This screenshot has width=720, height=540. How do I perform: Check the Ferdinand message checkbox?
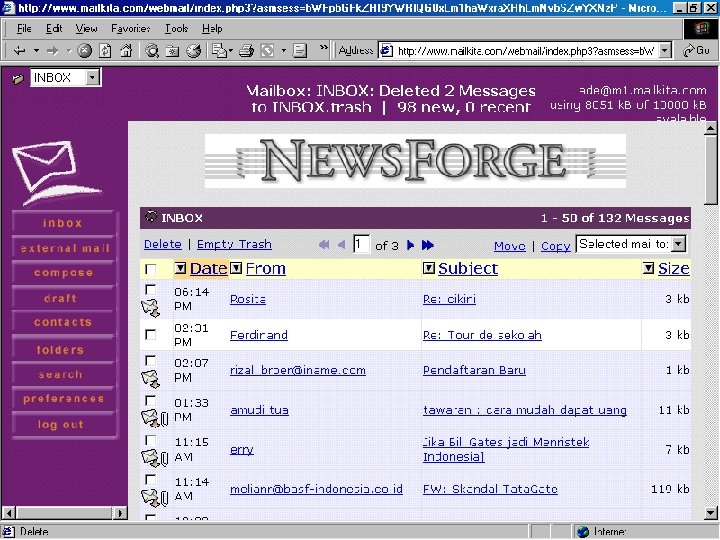150,334
